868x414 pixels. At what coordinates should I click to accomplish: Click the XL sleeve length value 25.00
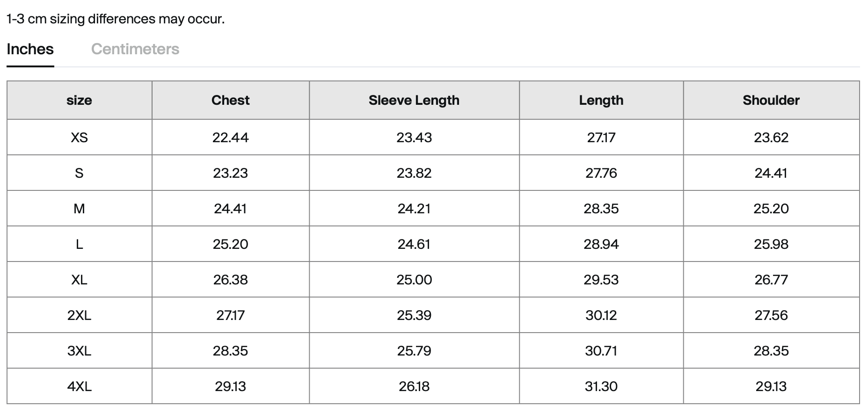pos(414,280)
